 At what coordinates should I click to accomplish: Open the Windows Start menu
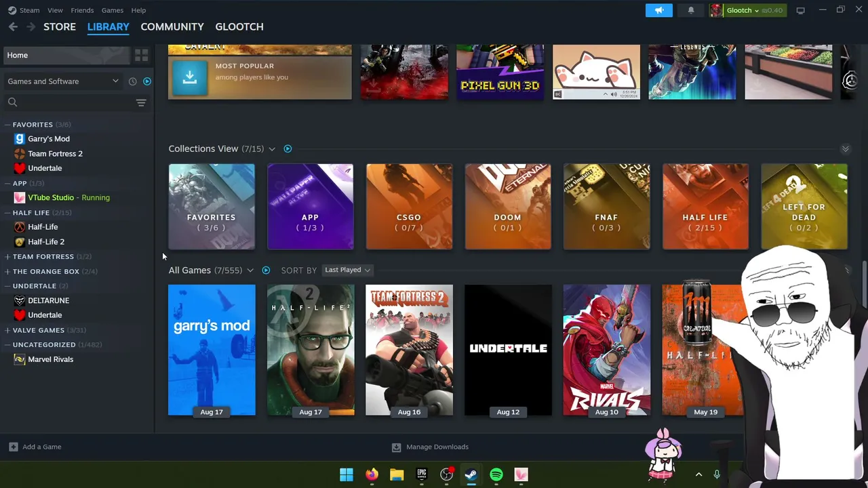tap(347, 474)
